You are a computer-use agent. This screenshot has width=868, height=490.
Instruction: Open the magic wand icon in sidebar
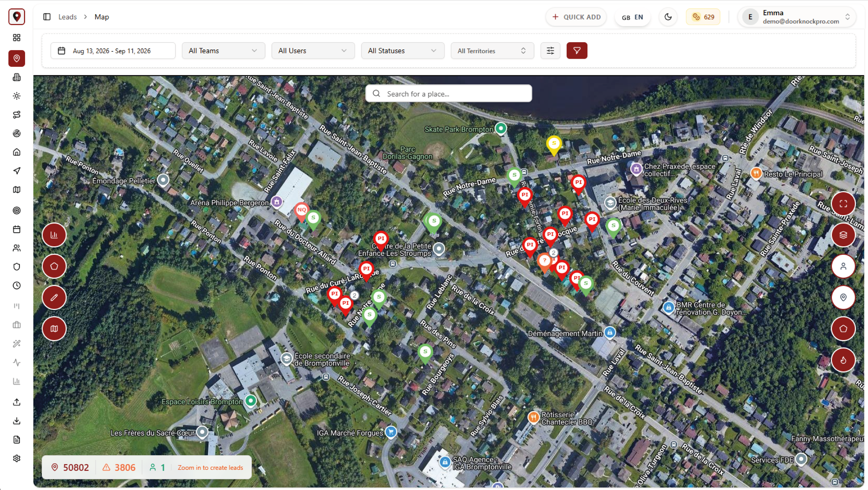(x=17, y=344)
